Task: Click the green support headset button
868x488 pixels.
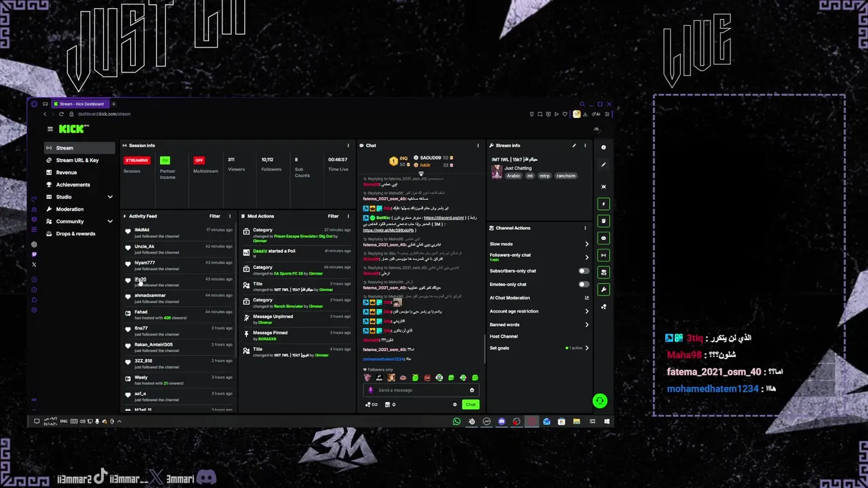Action: (x=599, y=401)
